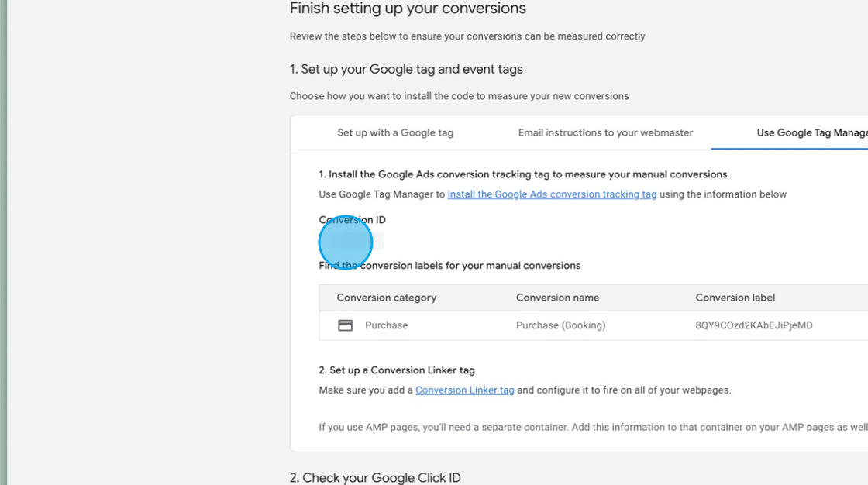Image resolution: width=868 pixels, height=485 pixels.
Task: Click the Purchase credit card icon
Action: point(346,325)
